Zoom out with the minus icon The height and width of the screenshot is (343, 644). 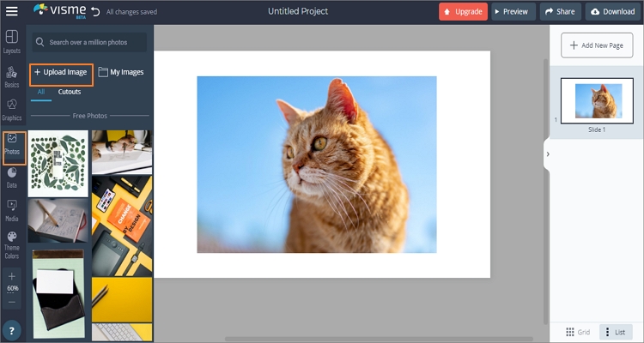(12, 303)
